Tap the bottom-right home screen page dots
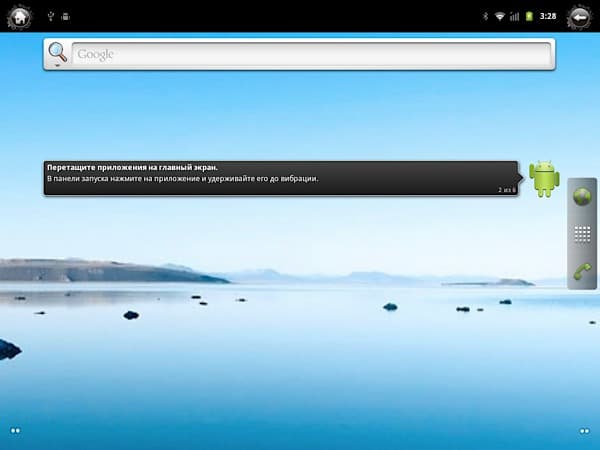 coord(585,431)
